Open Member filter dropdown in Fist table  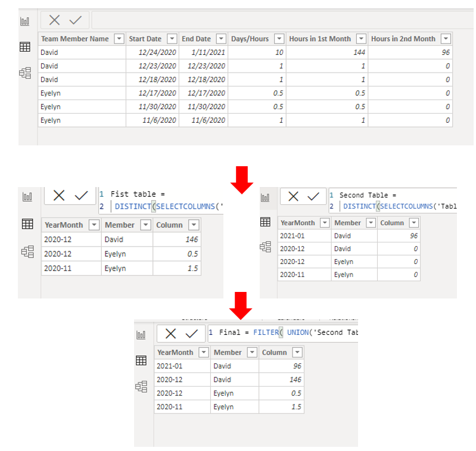(x=146, y=225)
